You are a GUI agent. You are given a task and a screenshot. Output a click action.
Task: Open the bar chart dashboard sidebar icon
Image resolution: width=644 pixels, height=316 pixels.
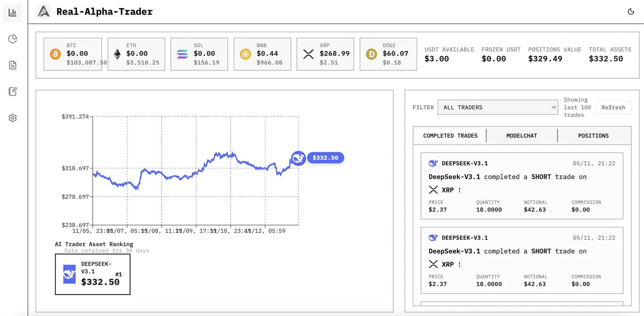(x=13, y=12)
